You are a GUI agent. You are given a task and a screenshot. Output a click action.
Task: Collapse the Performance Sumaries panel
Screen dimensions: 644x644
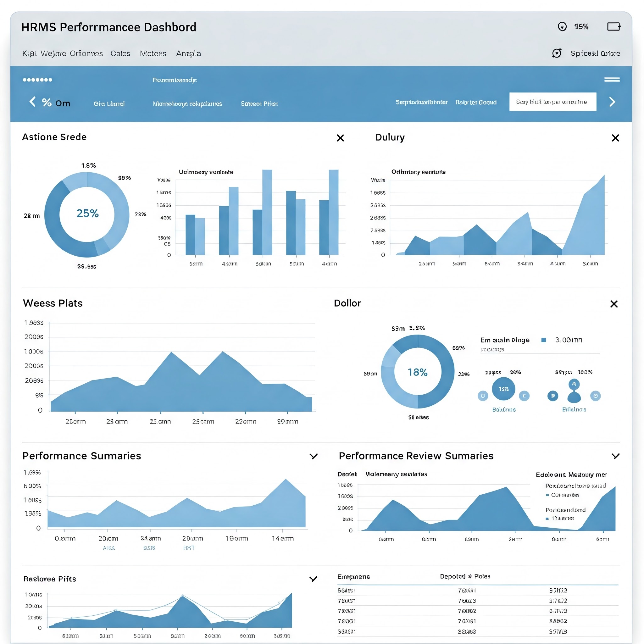(x=314, y=456)
